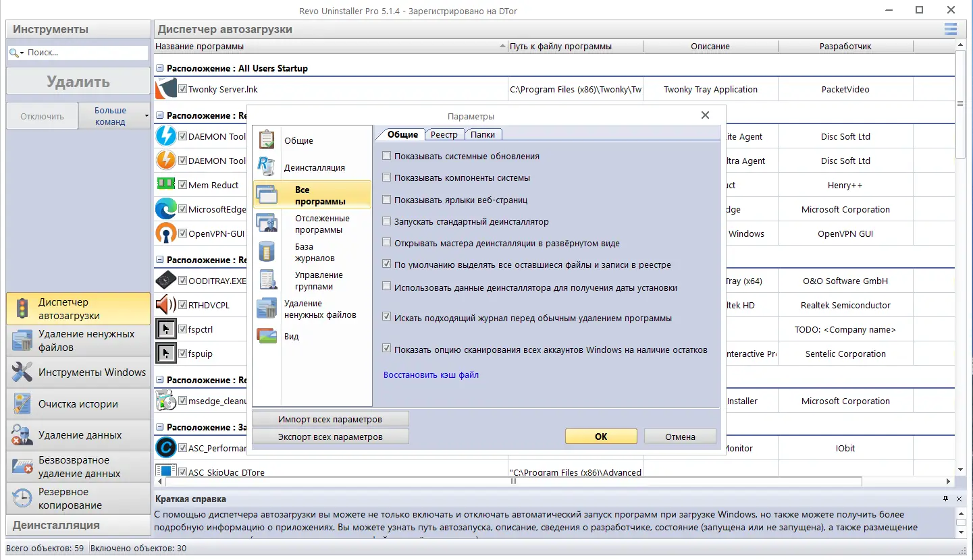The width and height of the screenshot is (973, 560).
Task: Click the Evidence Remover sidebar icon
Action: pos(22,435)
